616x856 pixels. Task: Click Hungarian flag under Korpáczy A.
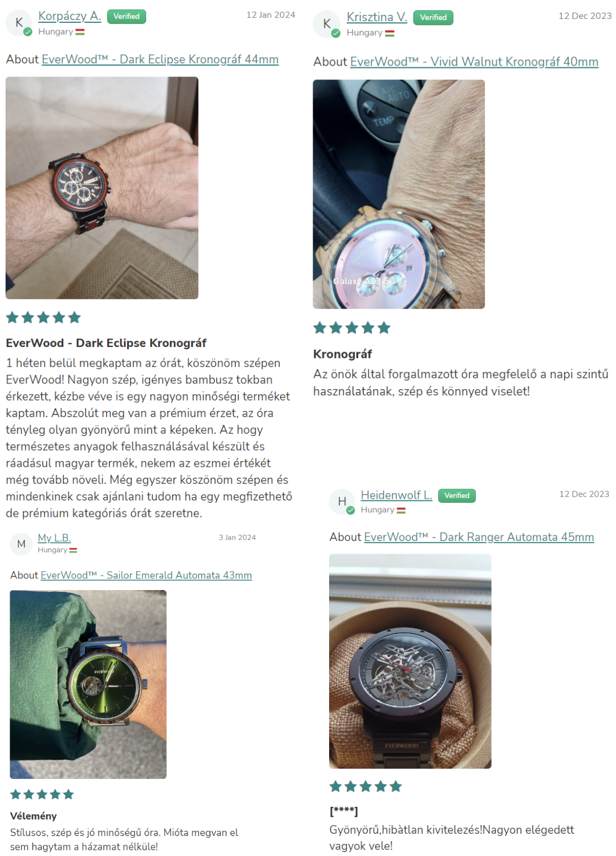[x=80, y=32]
